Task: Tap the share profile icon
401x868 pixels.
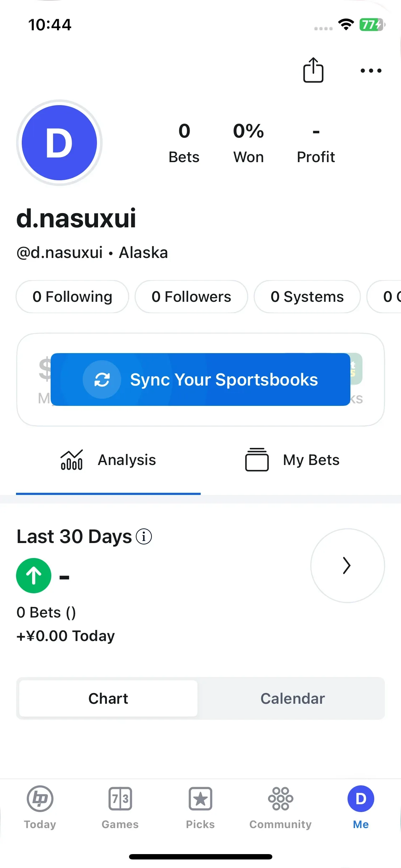Action: click(x=313, y=70)
